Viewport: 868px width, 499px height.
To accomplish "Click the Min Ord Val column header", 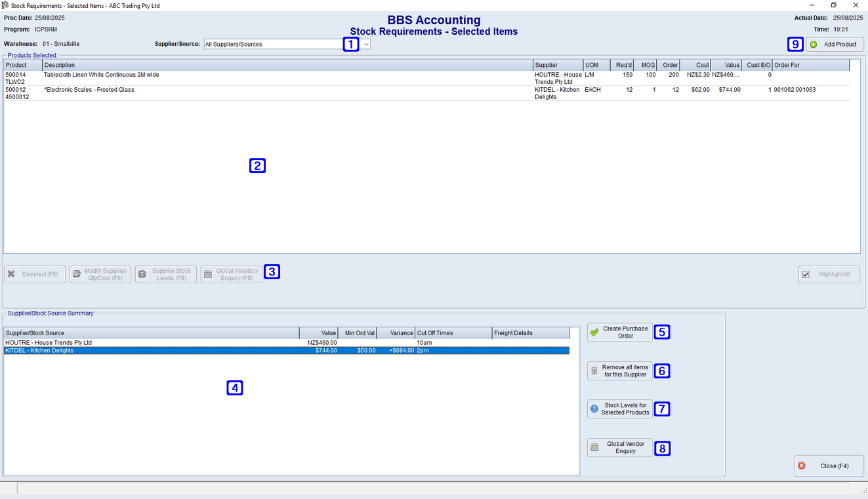I will pos(358,332).
